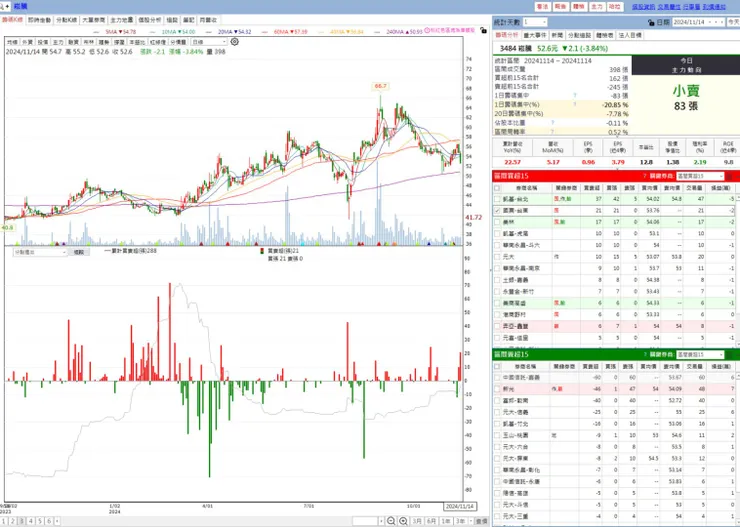Viewport: 740px width, 527px height.
Task: Click the 哈拉 button in top bar
Action: pos(614,7)
